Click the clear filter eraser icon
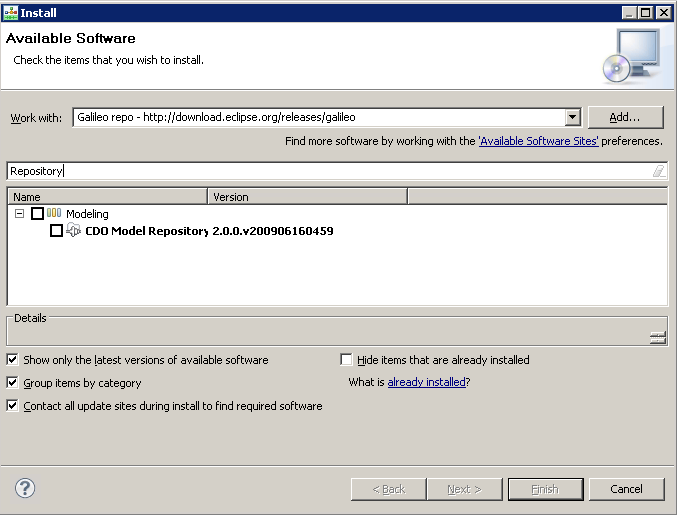 click(659, 171)
